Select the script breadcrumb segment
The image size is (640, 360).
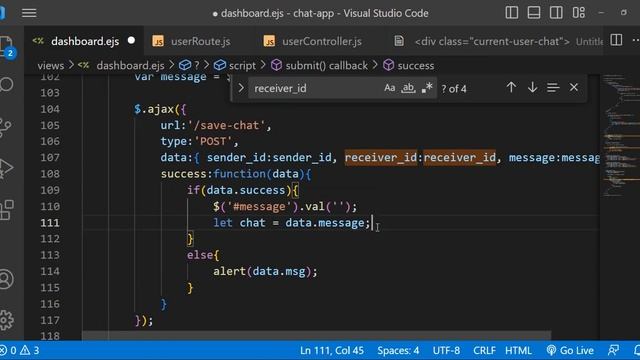click(x=242, y=66)
